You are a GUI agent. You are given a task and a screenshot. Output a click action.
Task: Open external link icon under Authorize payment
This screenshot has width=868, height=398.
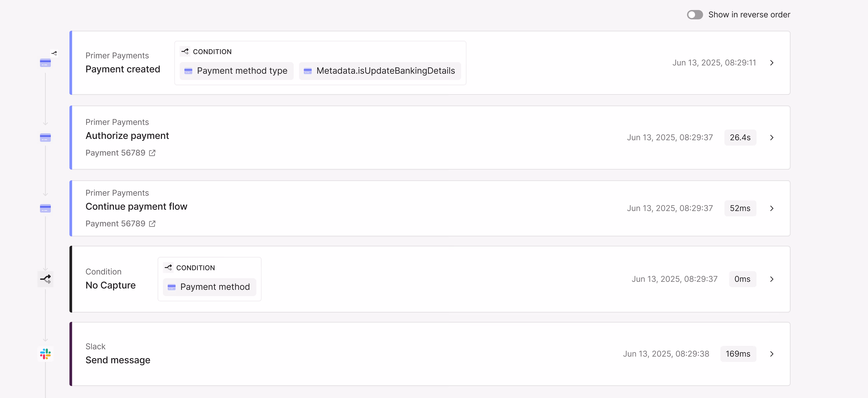[152, 153]
